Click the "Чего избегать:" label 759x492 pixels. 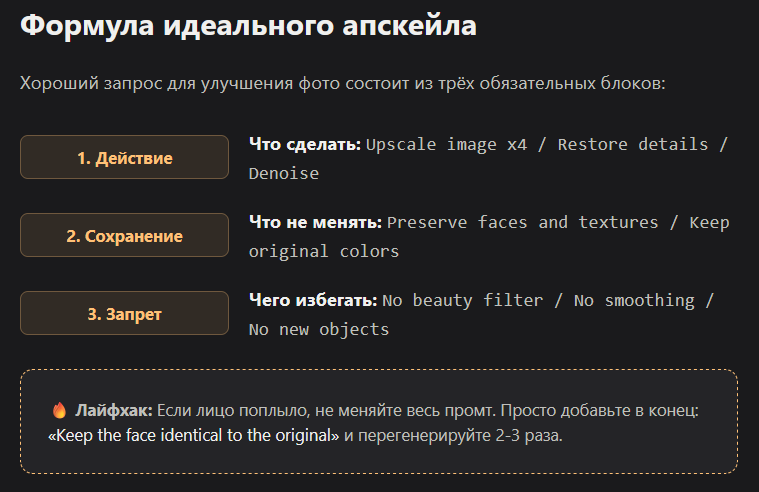(313, 300)
